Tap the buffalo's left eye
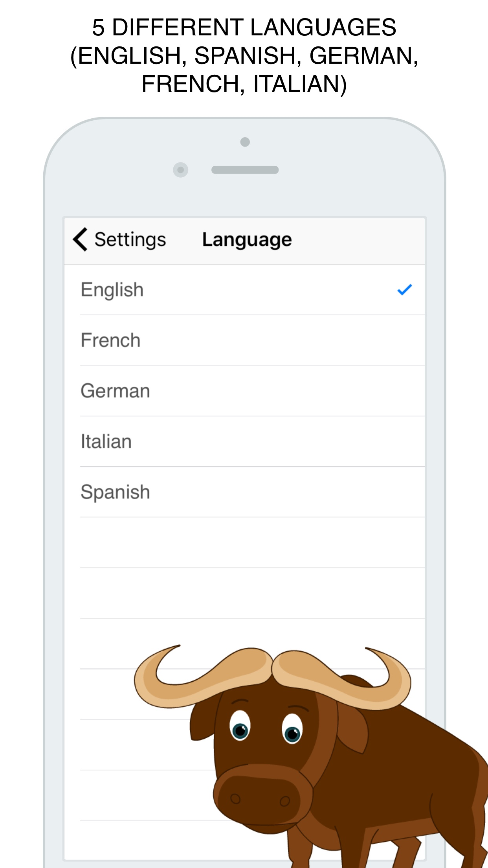The image size is (488, 868). pos(240,726)
